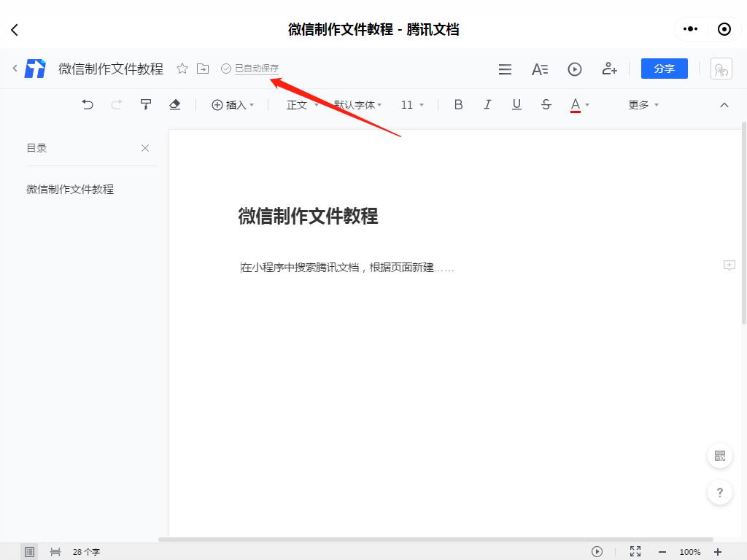Open 默认字体 font dropdown
Image resolution: width=747 pixels, height=560 pixels.
pos(357,105)
